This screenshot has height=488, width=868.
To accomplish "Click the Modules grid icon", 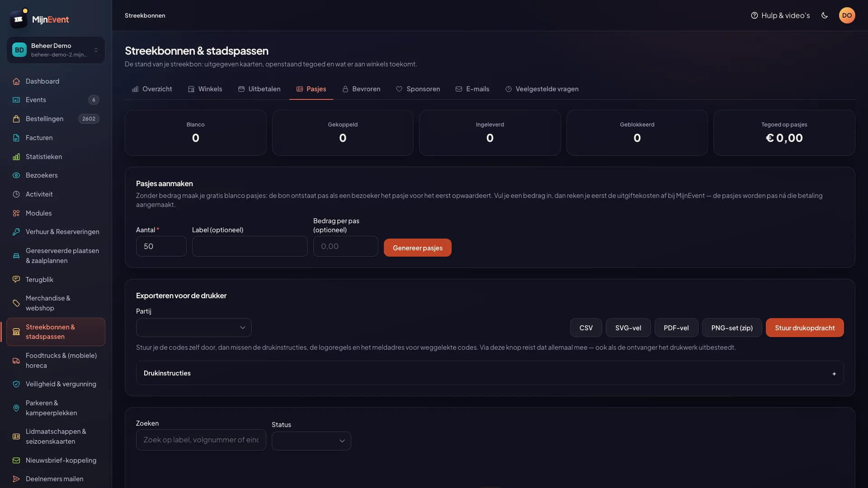I will point(16,213).
